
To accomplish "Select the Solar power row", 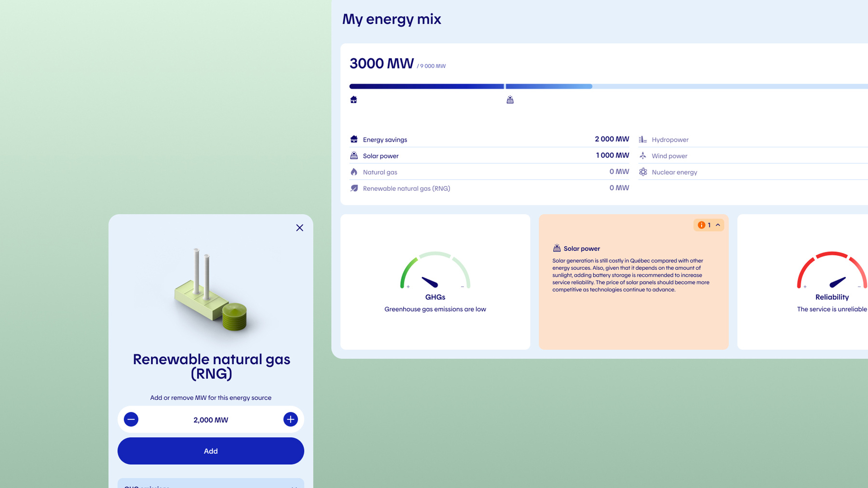I will [x=488, y=156].
